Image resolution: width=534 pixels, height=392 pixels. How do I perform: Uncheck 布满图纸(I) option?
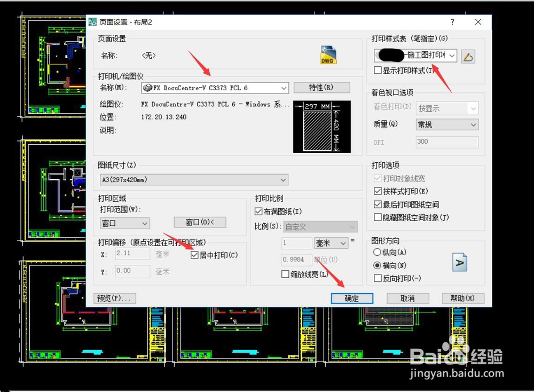click(258, 211)
